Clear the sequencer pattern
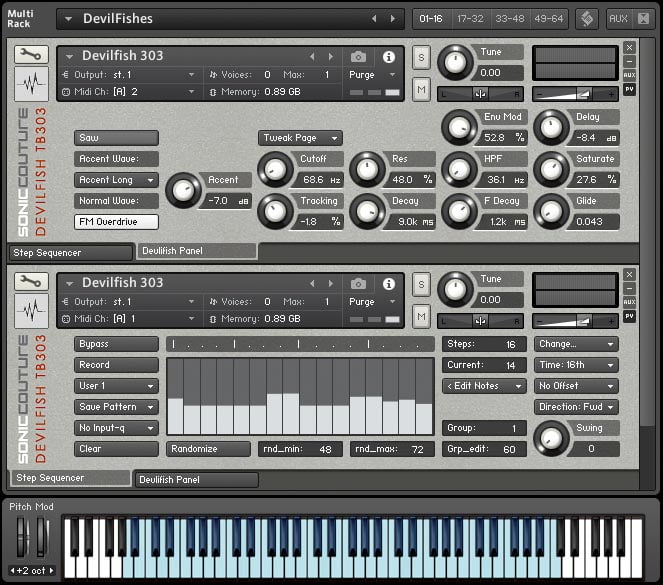The image size is (663, 585). pos(116,449)
